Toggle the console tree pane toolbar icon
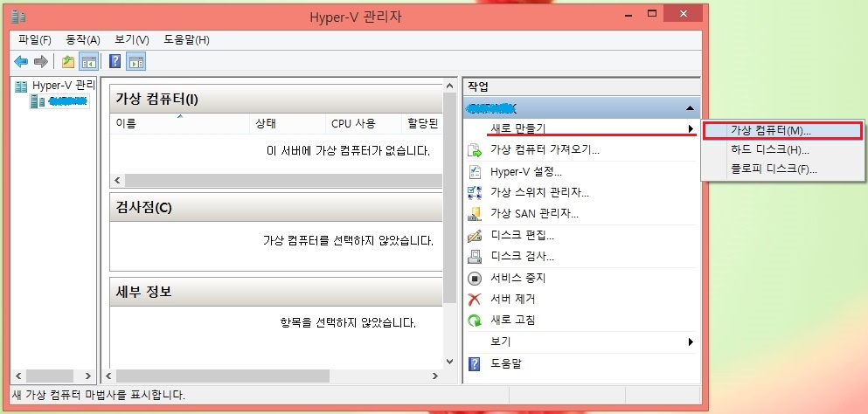Image resolution: width=868 pixels, height=414 pixels. coord(88,61)
